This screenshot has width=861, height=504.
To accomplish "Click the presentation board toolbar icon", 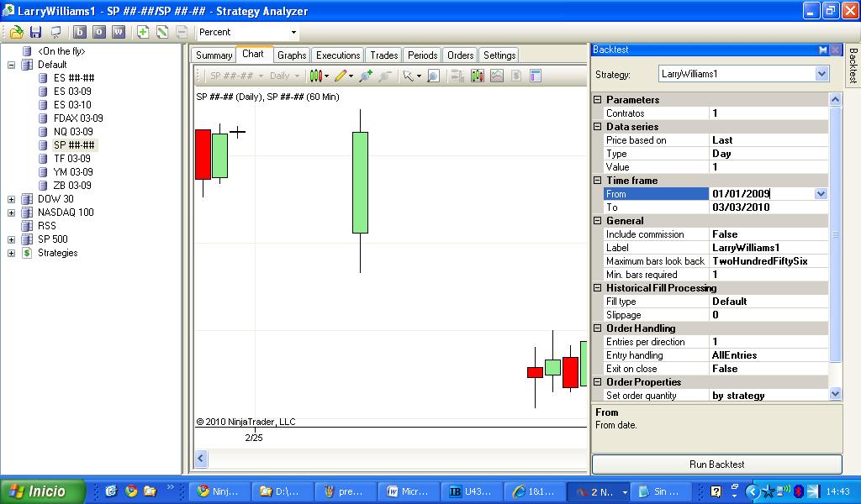I will [x=55, y=32].
